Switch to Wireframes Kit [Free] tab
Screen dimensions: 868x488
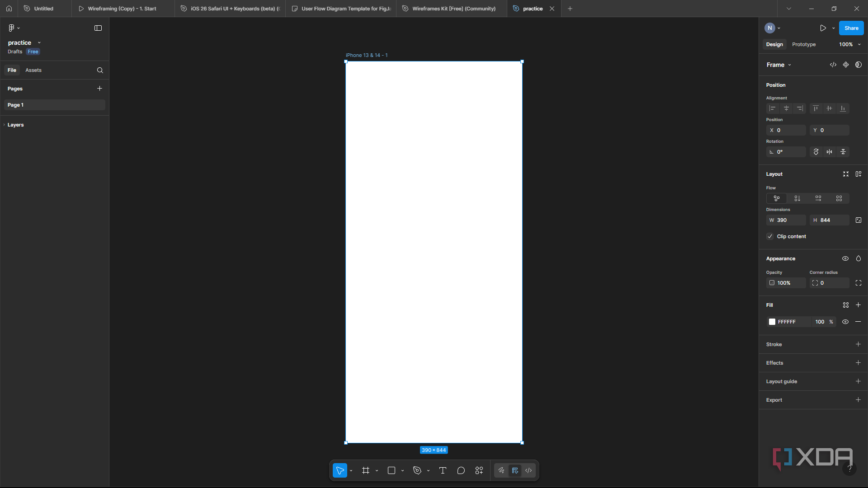pos(451,9)
